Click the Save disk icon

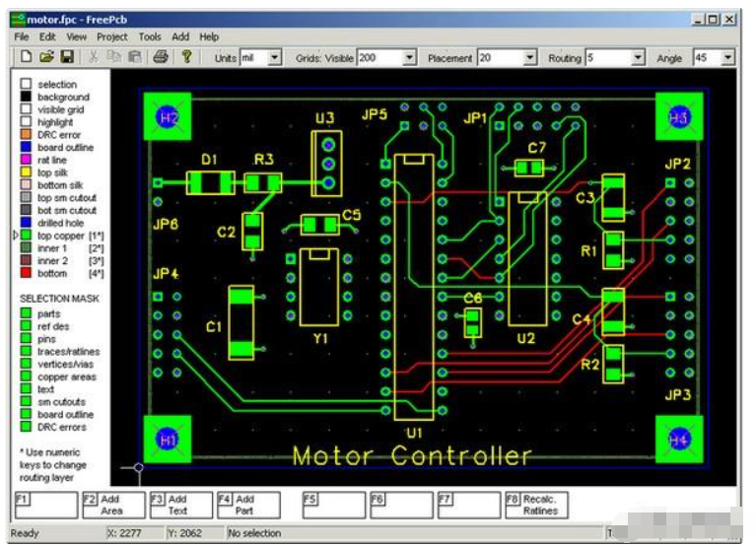point(67,58)
